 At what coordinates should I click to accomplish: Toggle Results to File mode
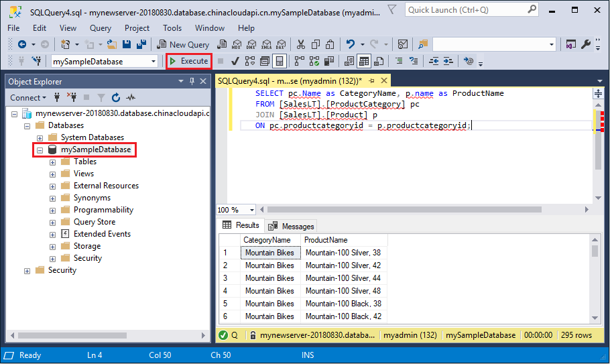click(379, 61)
